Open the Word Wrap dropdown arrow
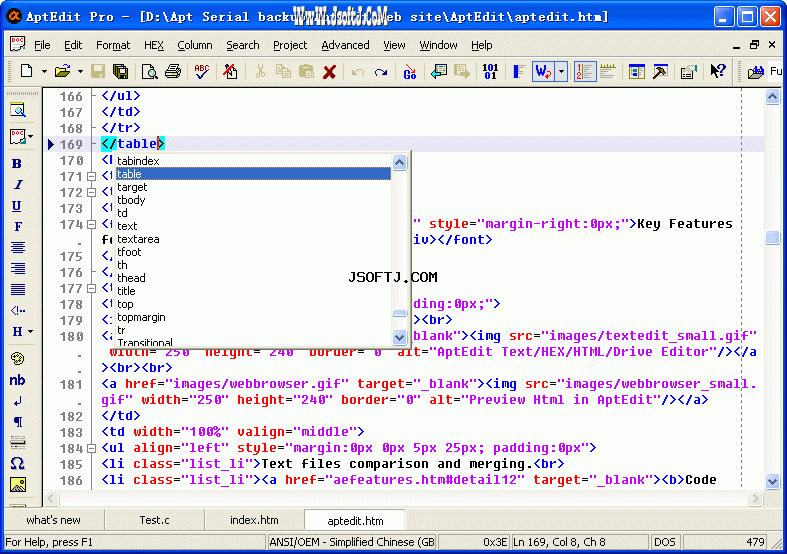The image size is (787, 554). pyautogui.click(x=562, y=72)
